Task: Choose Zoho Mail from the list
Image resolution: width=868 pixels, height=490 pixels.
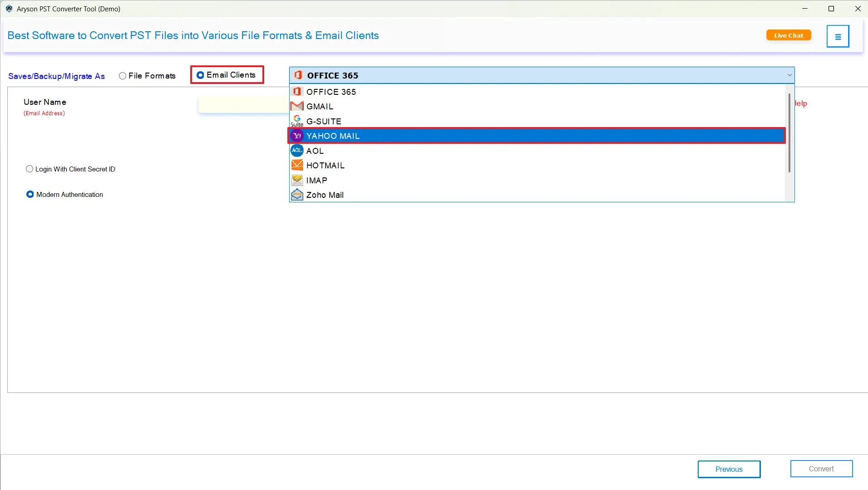Action: pyautogui.click(x=538, y=195)
